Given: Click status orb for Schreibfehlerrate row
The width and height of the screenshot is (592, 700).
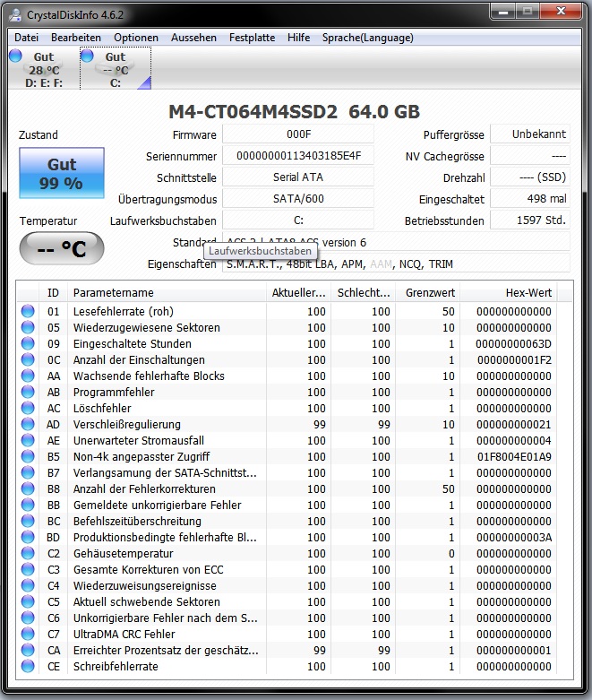Looking at the screenshot, I should [28, 666].
